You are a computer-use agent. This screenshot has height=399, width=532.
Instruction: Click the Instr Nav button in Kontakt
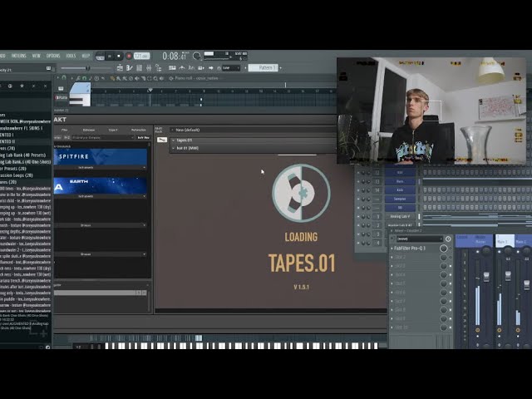(143, 138)
